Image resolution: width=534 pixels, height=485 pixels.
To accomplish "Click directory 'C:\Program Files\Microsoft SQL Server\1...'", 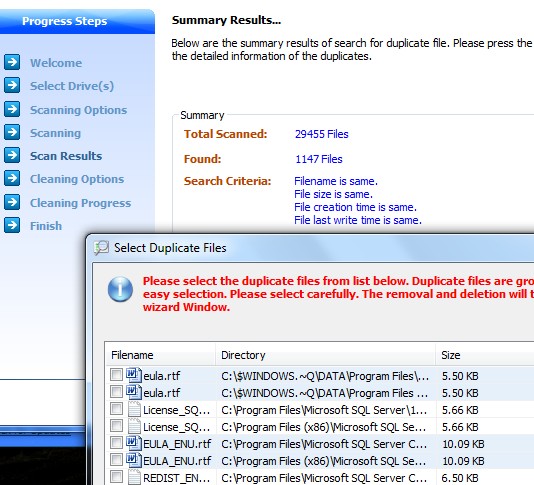I will pos(324,410).
